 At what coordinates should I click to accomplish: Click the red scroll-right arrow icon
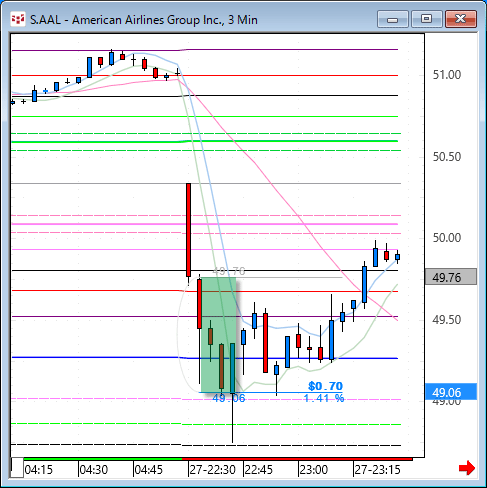[467, 468]
